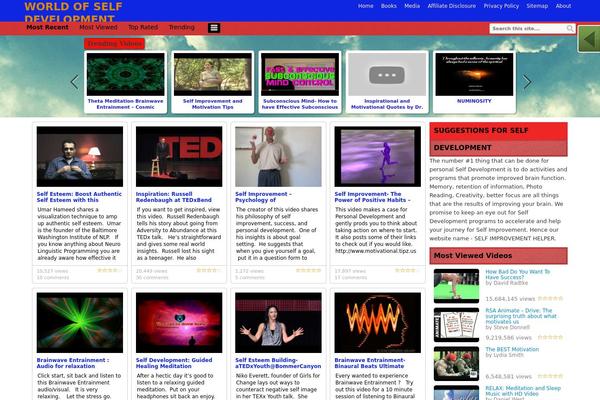Screen dimensions: 600x400
Task: Open How Bad Do You Want To Have Success link
Action: (518, 274)
